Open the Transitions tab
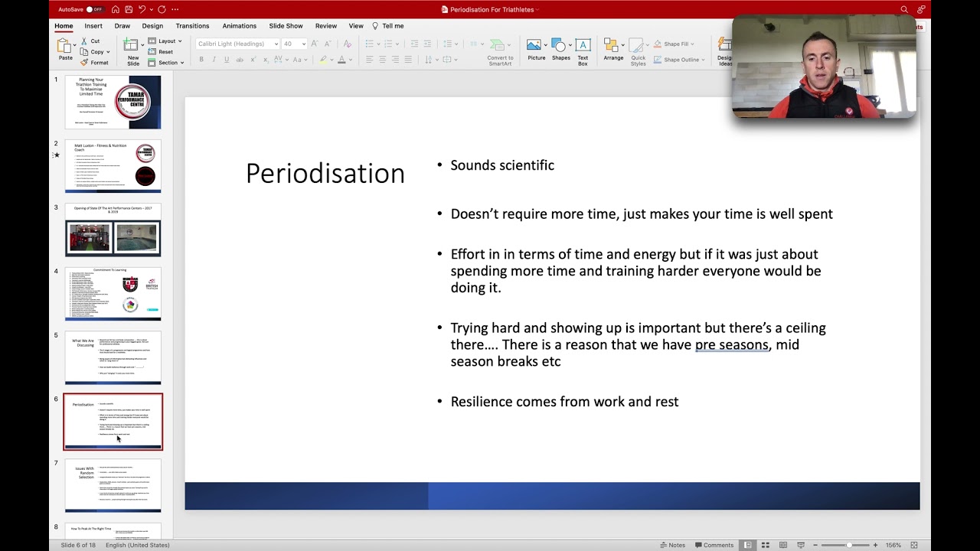980x551 pixels. click(x=192, y=26)
